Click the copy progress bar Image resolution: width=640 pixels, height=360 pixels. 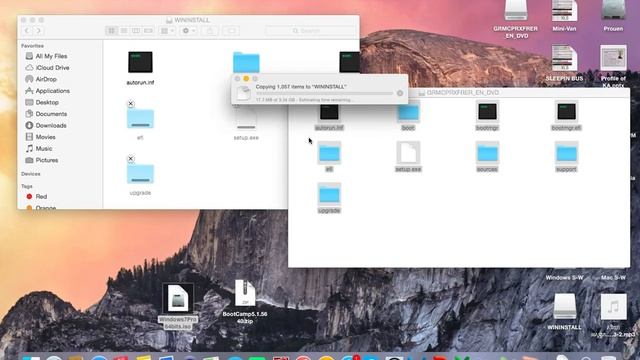(324, 93)
